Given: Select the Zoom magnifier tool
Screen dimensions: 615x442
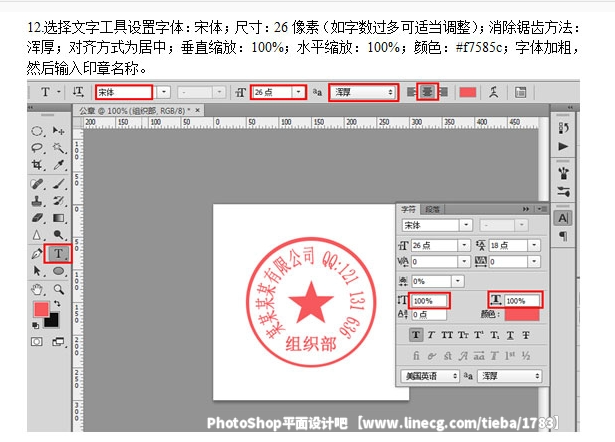Looking at the screenshot, I should 58,289.
